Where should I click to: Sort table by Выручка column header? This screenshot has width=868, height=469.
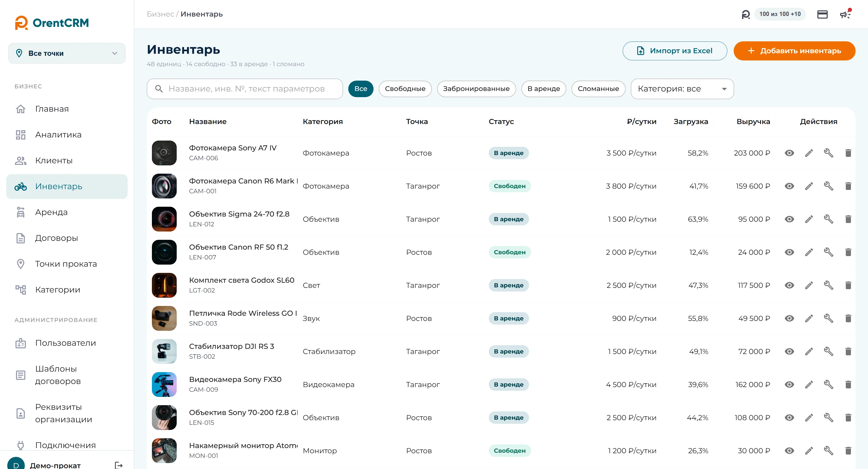753,121
